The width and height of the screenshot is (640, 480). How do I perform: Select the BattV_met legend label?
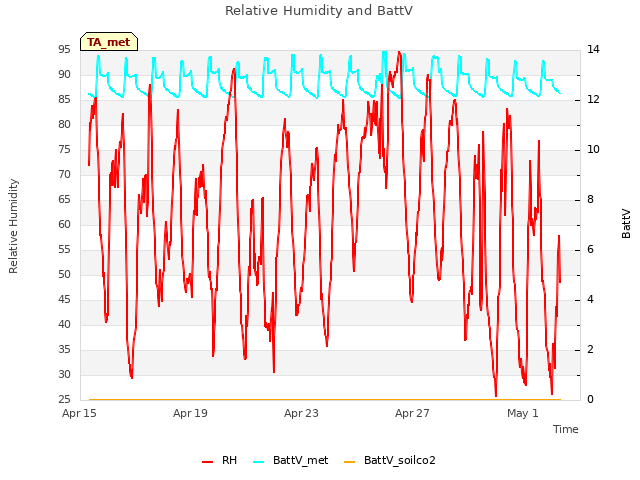click(300, 460)
